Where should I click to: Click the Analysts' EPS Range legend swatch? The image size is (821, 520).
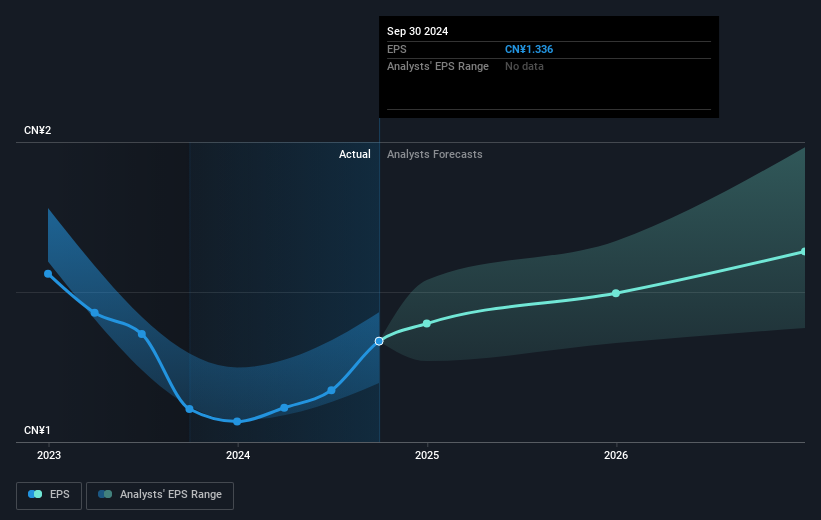[105, 494]
